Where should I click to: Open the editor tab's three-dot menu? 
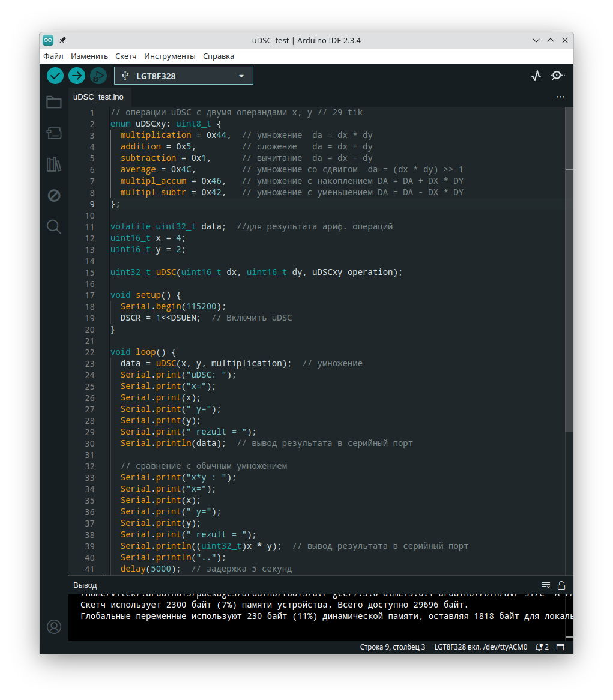coord(560,97)
